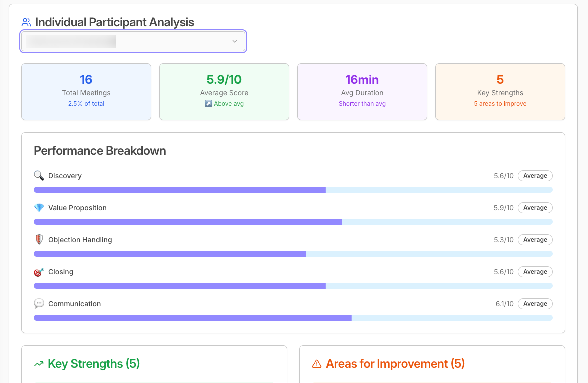Click the 'Above avg' label
588x383 pixels.
coord(229,104)
